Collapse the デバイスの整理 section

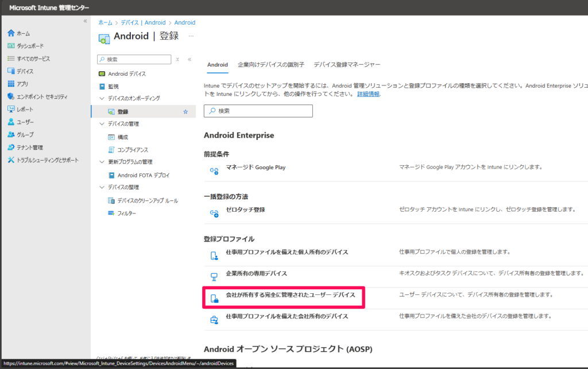click(x=102, y=187)
